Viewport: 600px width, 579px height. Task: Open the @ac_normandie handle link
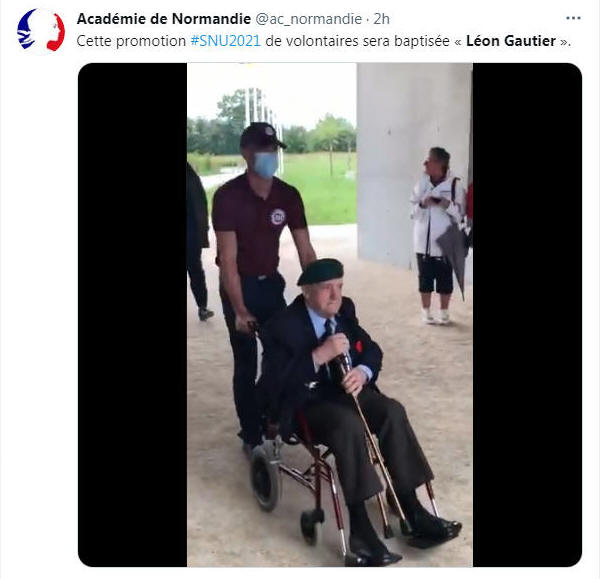pyautogui.click(x=308, y=19)
